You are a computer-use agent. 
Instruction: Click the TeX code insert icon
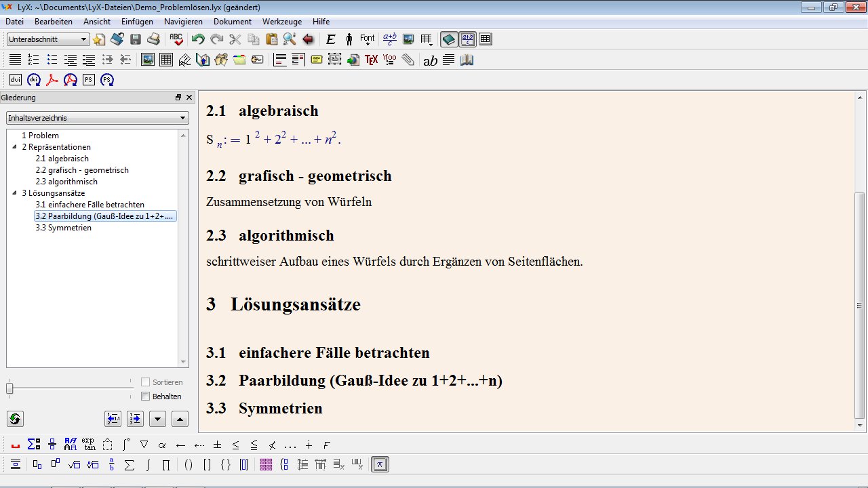pos(371,60)
